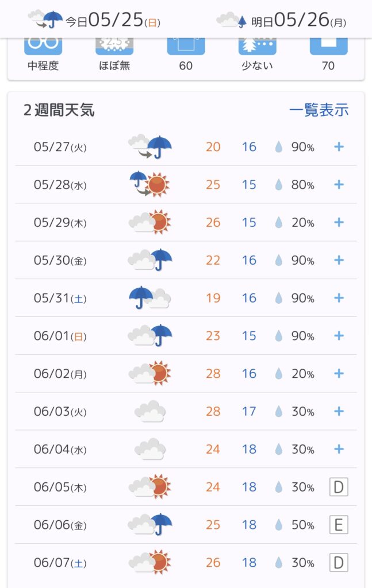Click the umbrella and cloud icon for 05/31

149,298
